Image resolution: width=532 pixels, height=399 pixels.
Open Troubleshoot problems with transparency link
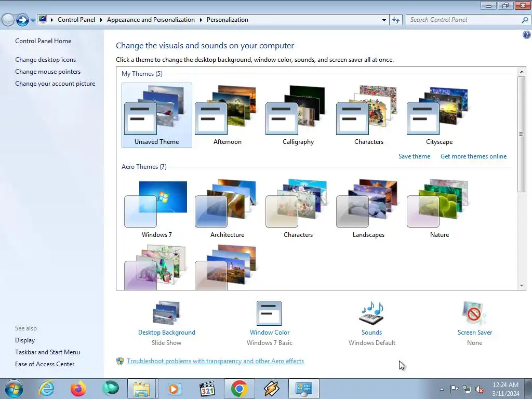[x=215, y=361]
